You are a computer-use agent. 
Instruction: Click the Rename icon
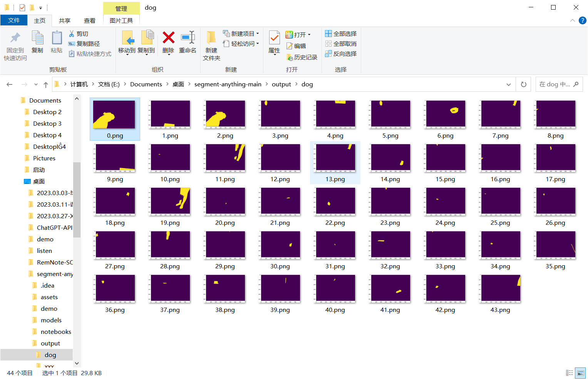click(x=188, y=38)
